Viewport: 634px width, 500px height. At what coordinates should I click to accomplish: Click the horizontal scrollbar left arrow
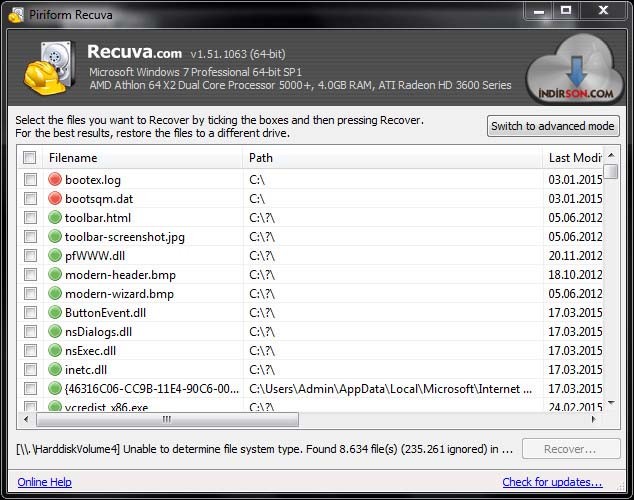pyautogui.click(x=26, y=420)
